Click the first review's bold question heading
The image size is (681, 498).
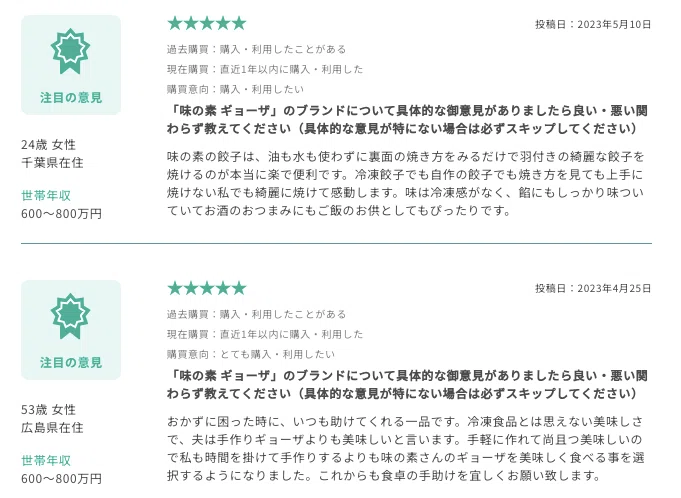point(407,120)
